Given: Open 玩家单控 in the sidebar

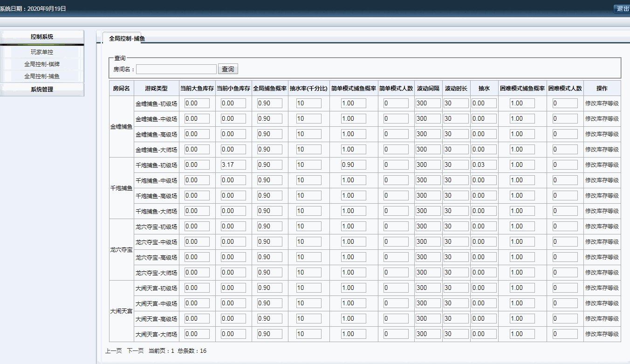Looking at the screenshot, I should pyautogui.click(x=42, y=52).
